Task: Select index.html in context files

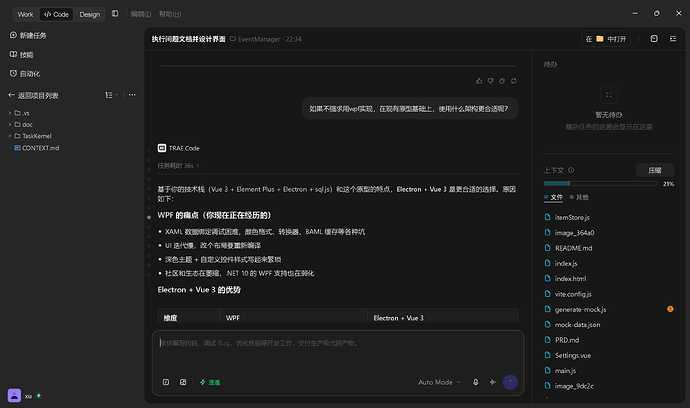Action: 570,279
